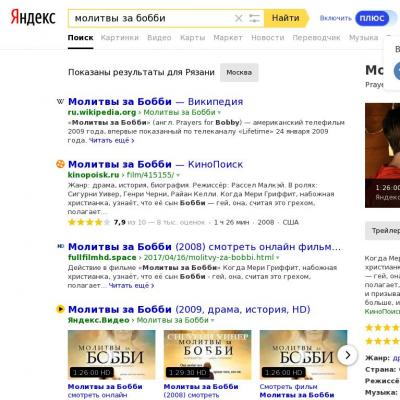This screenshot has height=400, width=400.
Task: Open the third carousel video thumbnail
Action: [x=303, y=355]
